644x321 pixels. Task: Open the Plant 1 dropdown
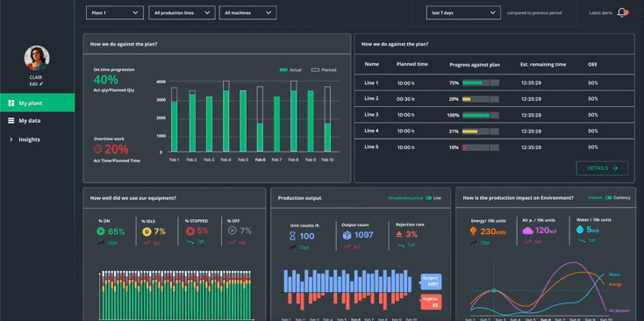click(x=115, y=13)
